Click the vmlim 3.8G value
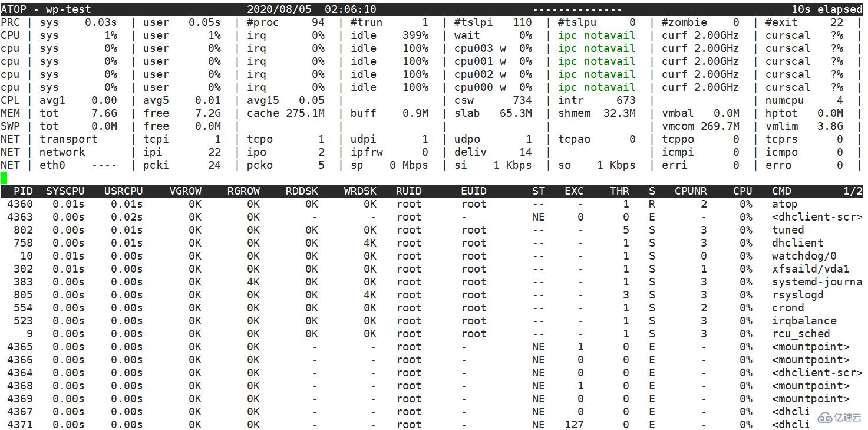Viewport: 868px width, 430px height. (x=830, y=126)
